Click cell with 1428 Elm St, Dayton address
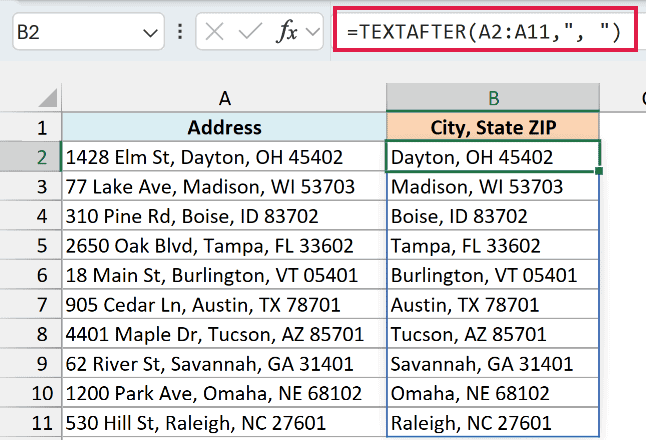The height and width of the screenshot is (440, 646). [224, 157]
